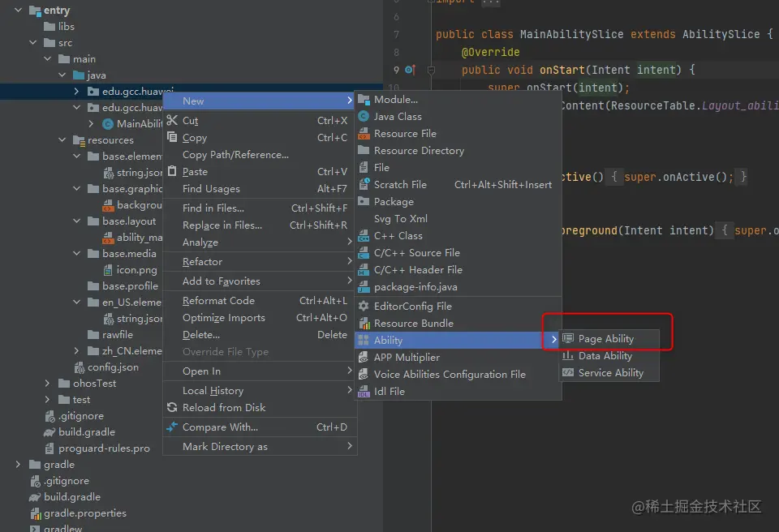
Task: Open Mark Directory as submenu
Action: (x=260, y=446)
